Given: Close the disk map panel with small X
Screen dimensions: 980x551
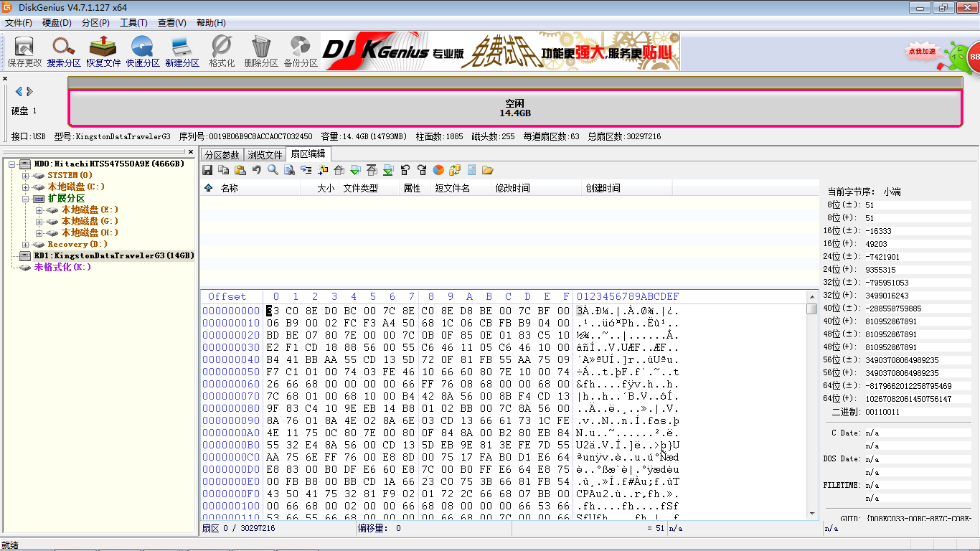Looking at the screenshot, I should click(x=5, y=79).
